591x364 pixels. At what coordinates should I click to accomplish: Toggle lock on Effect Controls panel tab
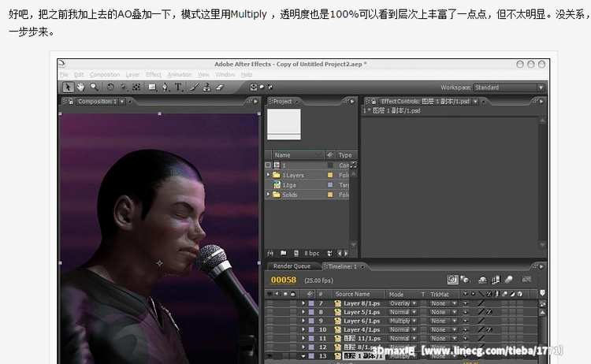coord(374,102)
